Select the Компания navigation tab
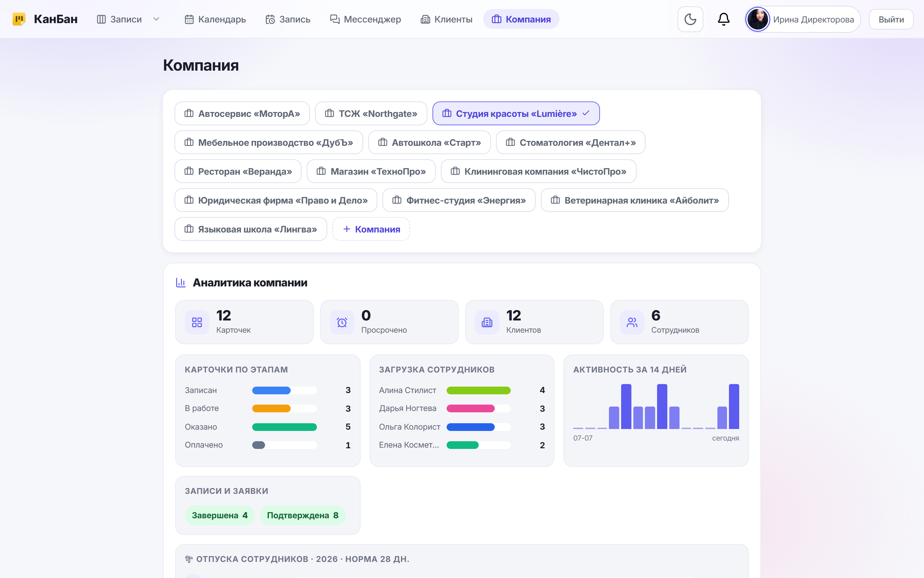 (x=521, y=19)
